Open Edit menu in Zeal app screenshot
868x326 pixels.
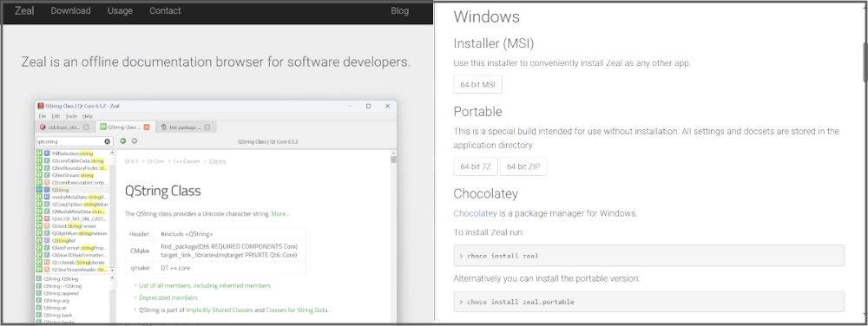[x=56, y=116]
